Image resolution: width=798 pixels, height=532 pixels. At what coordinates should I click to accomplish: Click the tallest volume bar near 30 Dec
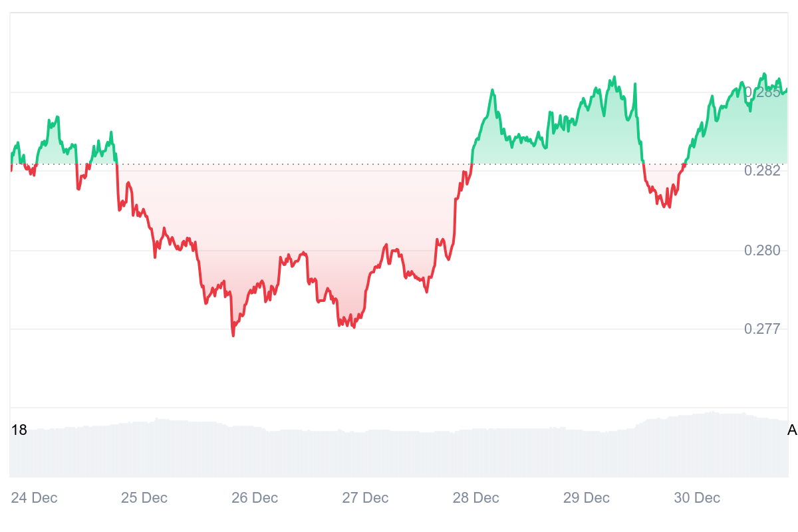[x=713, y=413]
